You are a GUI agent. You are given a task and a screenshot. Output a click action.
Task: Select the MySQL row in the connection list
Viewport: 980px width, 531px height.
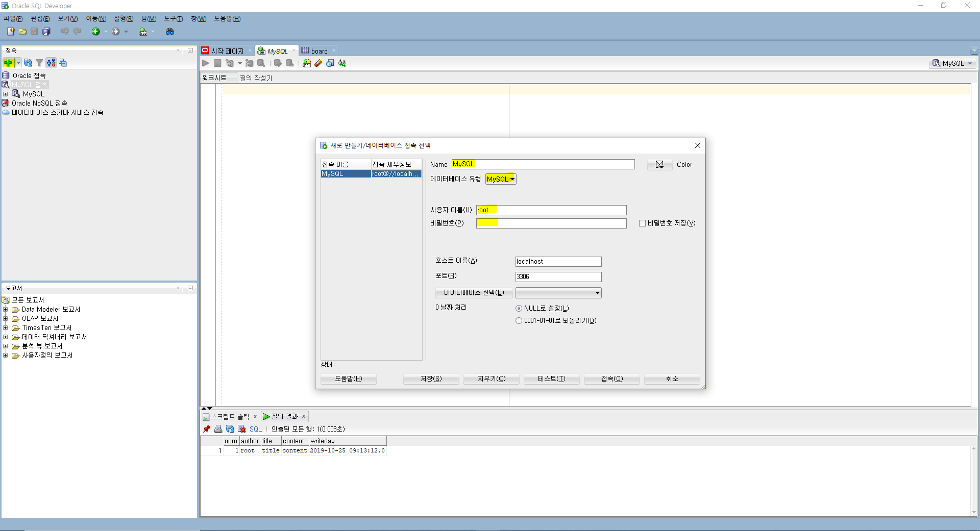pos(371,174)
